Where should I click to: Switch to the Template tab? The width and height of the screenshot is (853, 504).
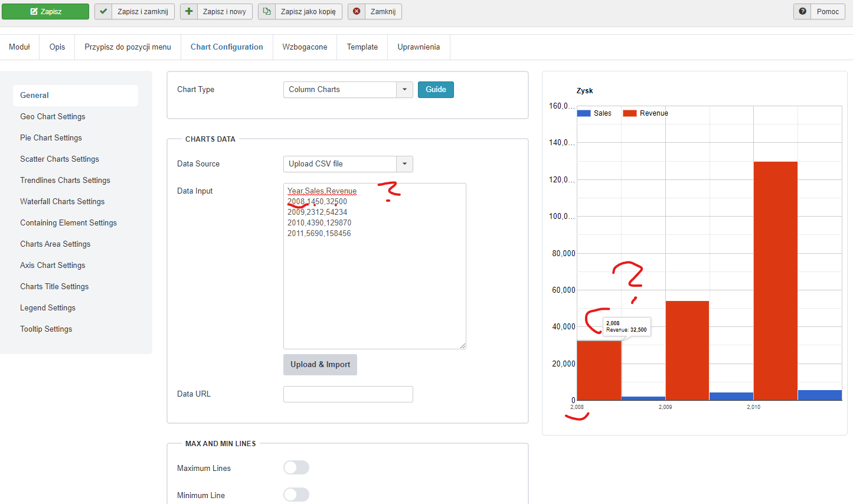coord(362,47)
